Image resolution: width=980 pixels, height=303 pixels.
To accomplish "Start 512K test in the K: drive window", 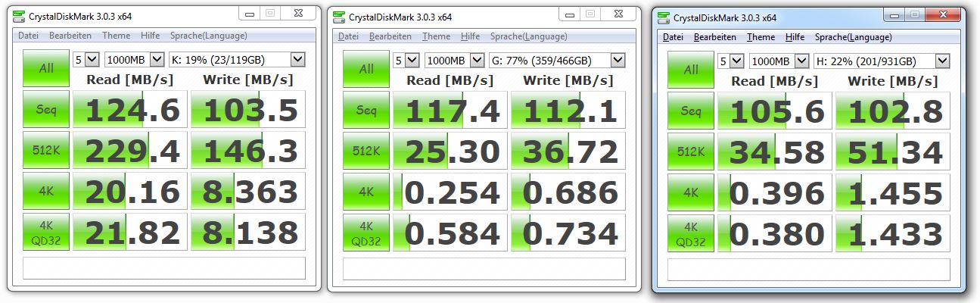I will point(45,151).
